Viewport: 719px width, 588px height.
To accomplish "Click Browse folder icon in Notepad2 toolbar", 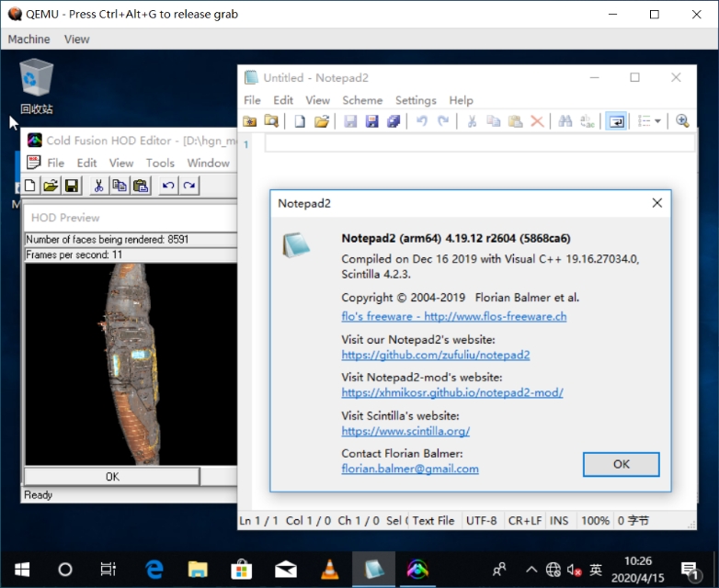I will click(x=271, y=121).
